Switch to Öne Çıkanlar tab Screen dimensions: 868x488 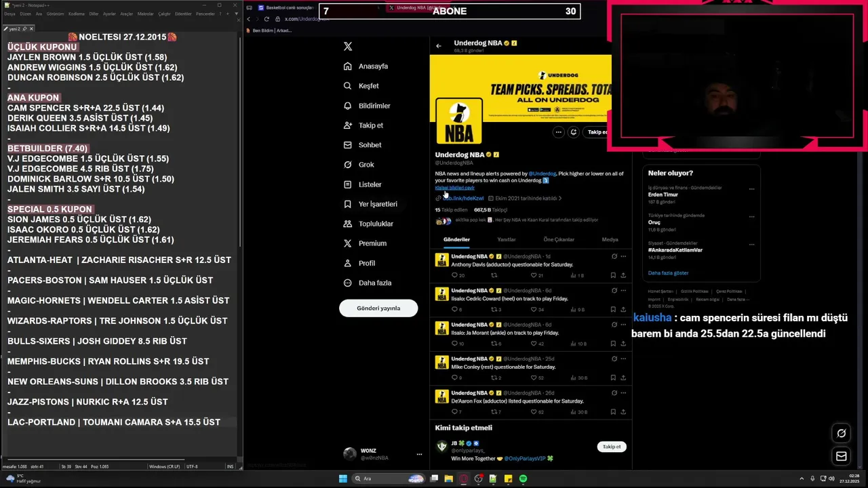click(559, 239)
